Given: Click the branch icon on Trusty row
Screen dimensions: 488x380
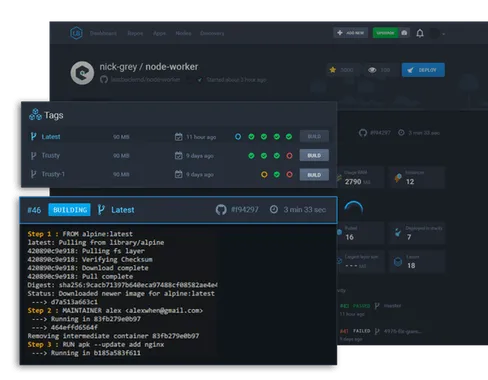Looking at the screenshot, I should (33, 155).
